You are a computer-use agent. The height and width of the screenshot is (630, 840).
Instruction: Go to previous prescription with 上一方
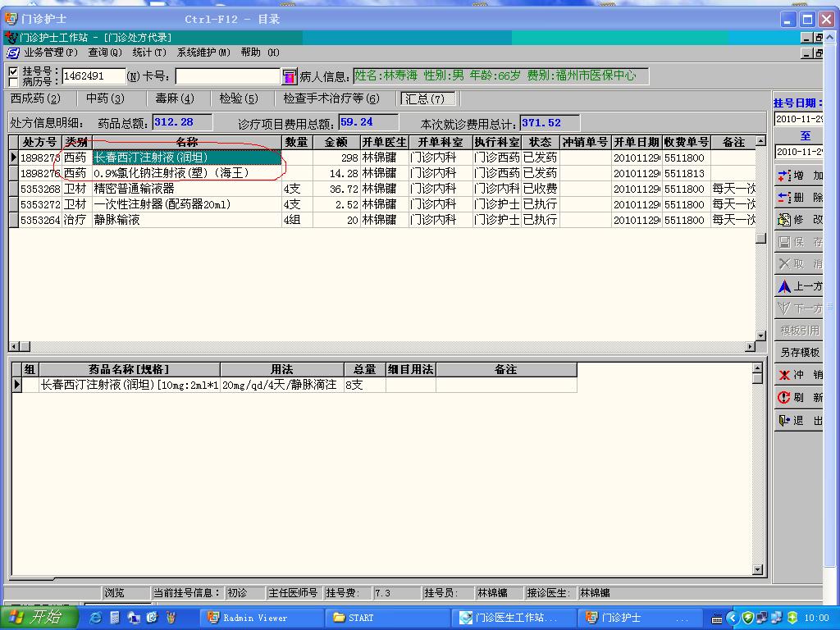pyautogui.click(x=799, y=286)
